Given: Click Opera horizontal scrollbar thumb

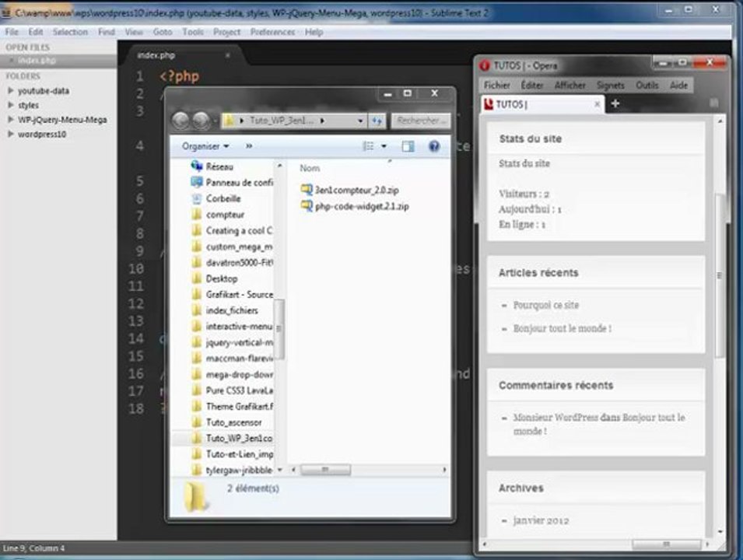Looking at the screenshot, I should pyautogui.click(x=666, y=544).
